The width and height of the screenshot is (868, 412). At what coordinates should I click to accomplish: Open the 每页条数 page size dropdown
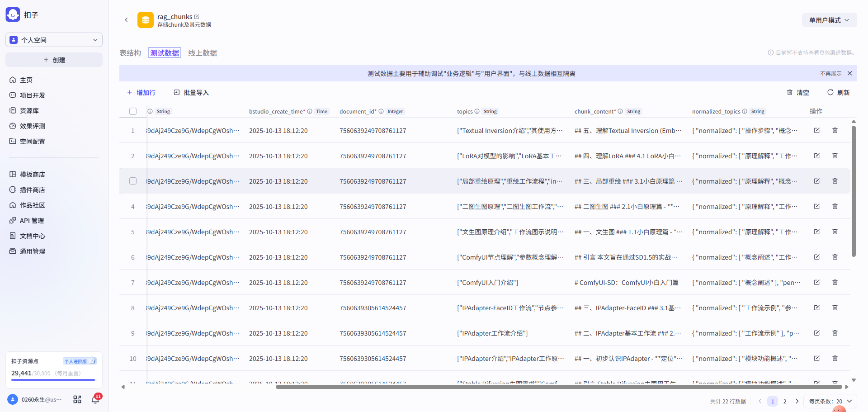pyautogui.click(x=830, y=401)
